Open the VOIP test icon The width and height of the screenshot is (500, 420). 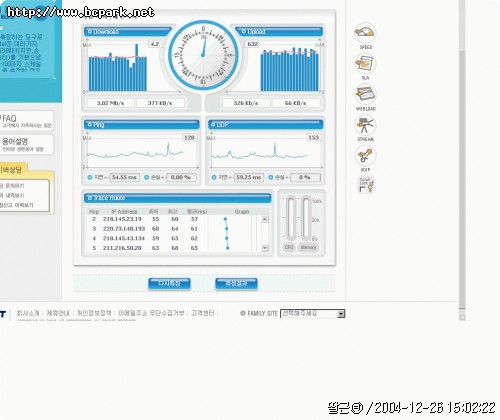point(365,156)
